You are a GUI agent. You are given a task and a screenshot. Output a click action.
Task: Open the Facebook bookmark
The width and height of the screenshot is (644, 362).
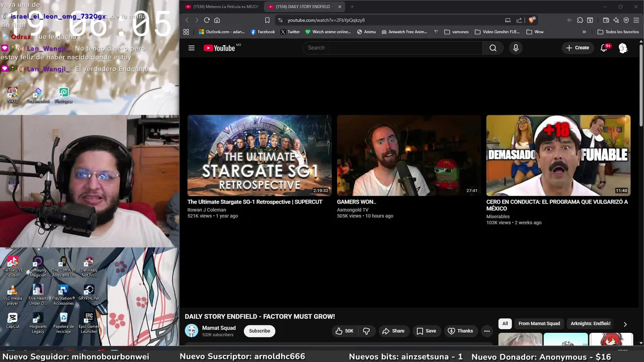click(263, 32)
